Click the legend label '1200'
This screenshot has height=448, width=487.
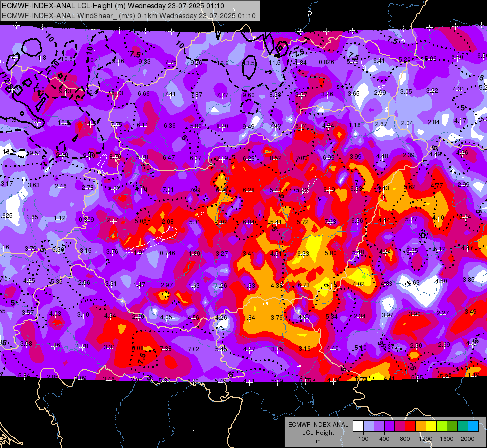pos(425,439)
